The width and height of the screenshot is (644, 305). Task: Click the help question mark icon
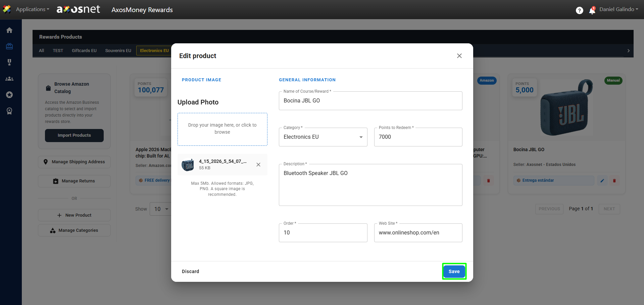[x=579, y=10]
